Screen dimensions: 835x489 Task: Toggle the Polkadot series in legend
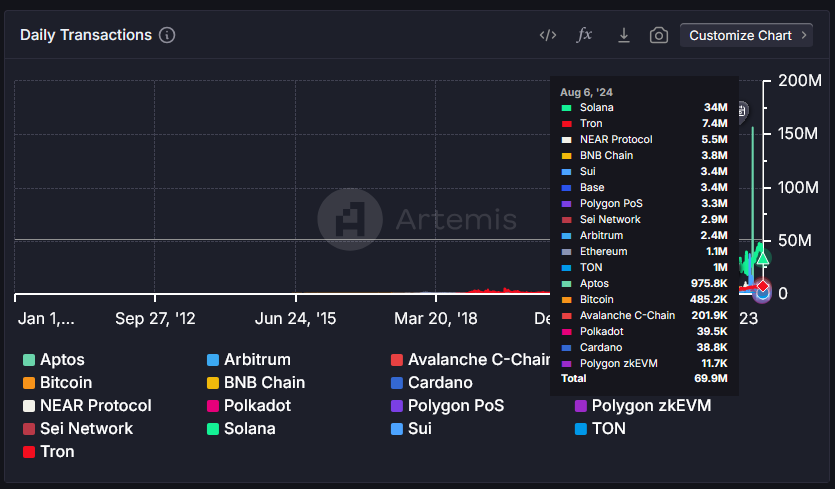point(249,405)
